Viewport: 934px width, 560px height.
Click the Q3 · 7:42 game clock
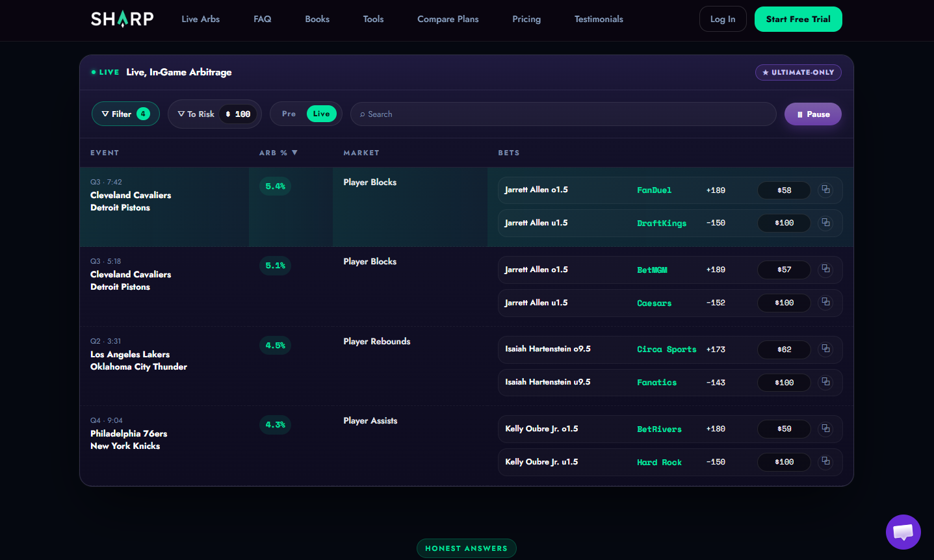tap(106, 182)
